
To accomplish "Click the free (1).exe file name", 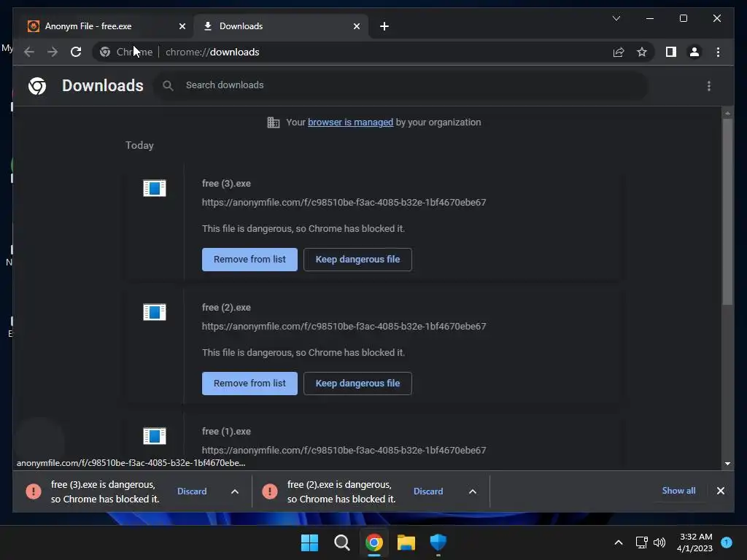I will click(x=226, y=432).
